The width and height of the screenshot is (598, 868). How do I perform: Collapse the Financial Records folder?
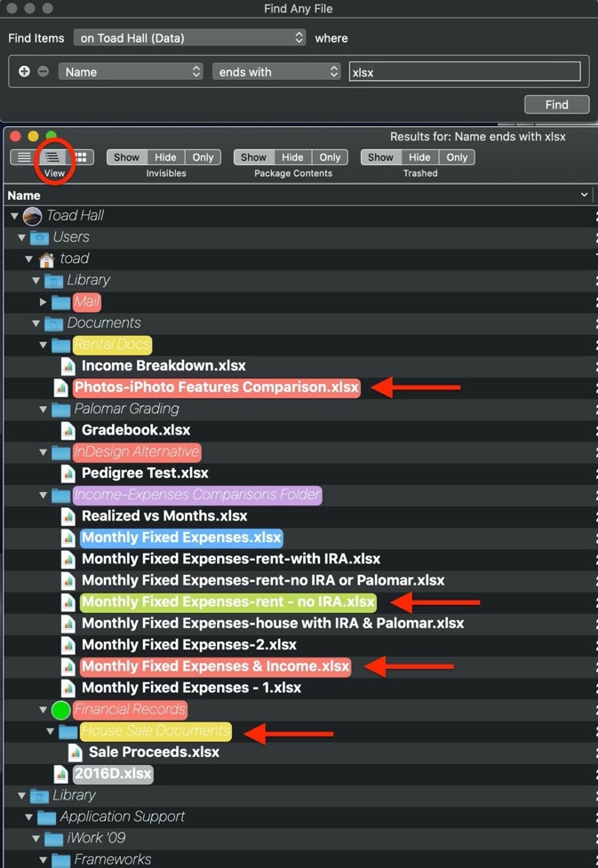point(44,710)
